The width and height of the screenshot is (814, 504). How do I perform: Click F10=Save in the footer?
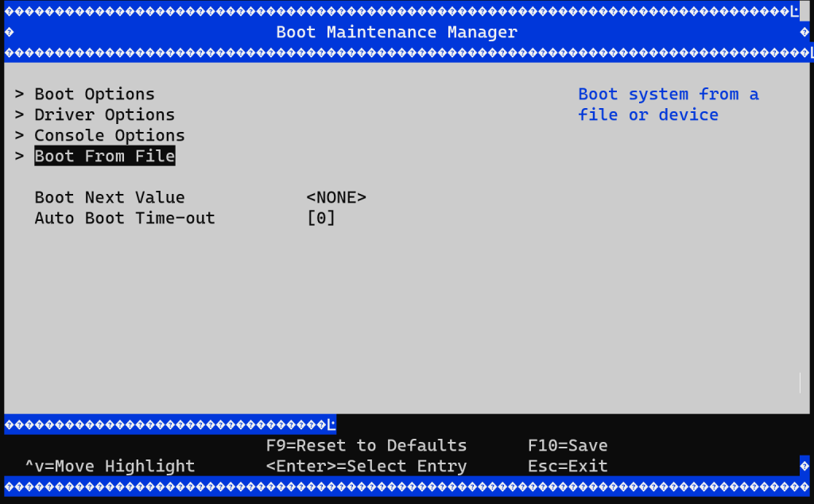pos(568,446)
